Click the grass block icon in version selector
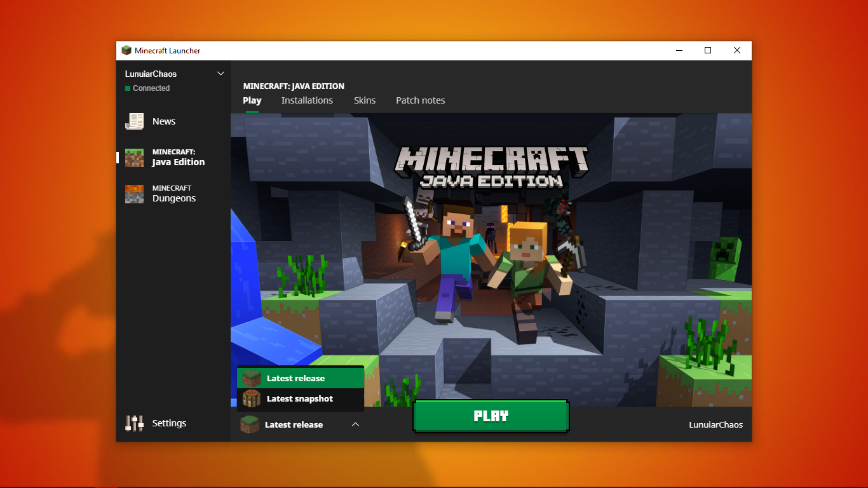 [250, 424]
